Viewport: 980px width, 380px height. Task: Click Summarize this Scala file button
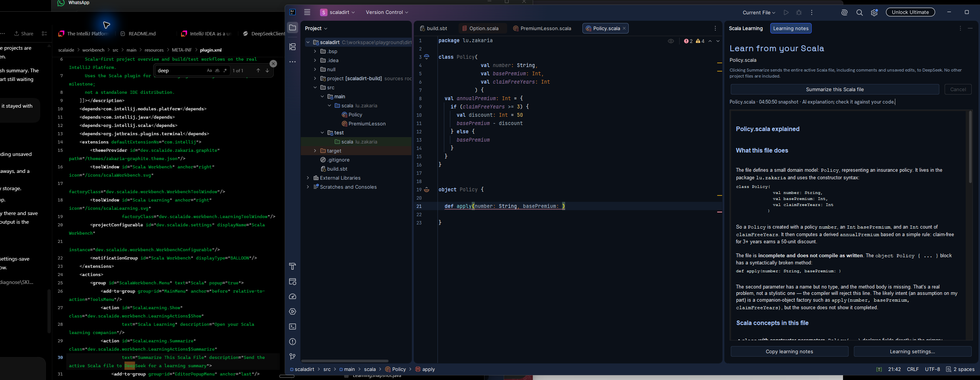click(835, 89)
